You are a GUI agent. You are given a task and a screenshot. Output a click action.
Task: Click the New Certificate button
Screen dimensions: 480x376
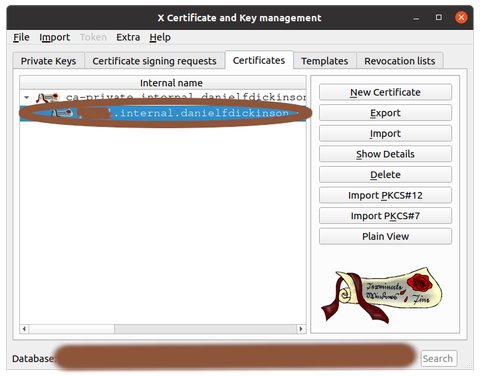coord(385,92)
